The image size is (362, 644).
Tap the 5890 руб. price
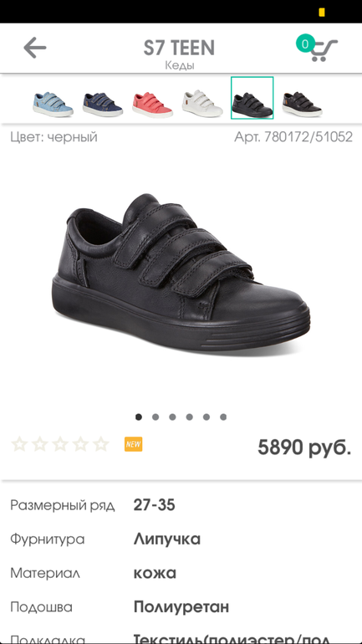tap(304, 447)
